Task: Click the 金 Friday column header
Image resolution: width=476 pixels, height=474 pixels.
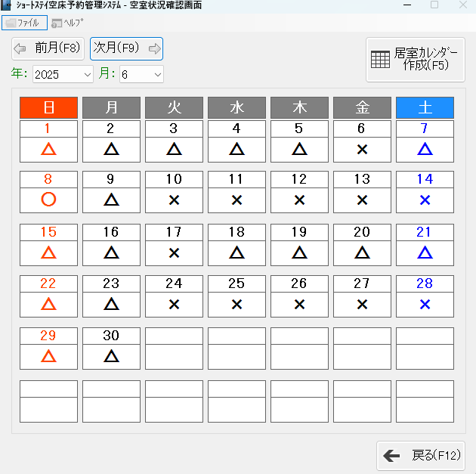Action: pos(362,107)
